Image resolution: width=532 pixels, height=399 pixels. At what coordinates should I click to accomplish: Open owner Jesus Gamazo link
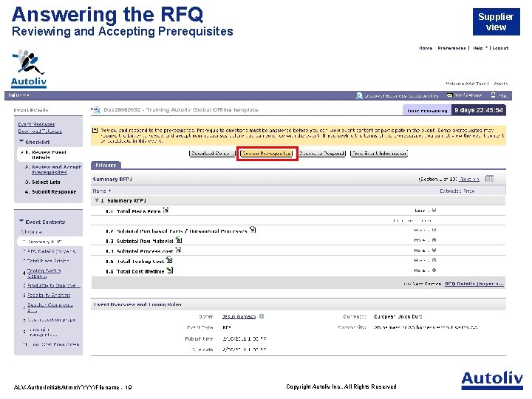click(x=239, y=316)
